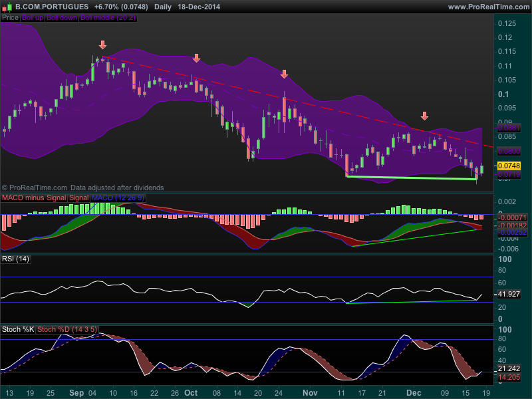
Task: Toggle the MACD minus Signal histogram label
Action: coord(34,198)
